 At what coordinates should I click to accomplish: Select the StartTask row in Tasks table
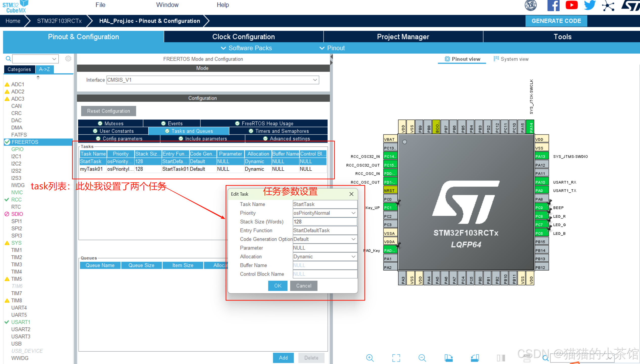click(x=203, y=161)
